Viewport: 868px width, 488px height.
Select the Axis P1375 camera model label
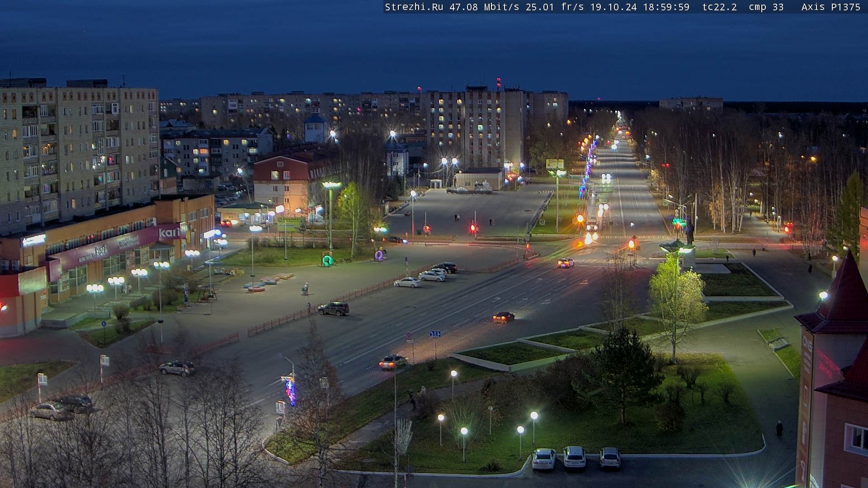(830, 7)
